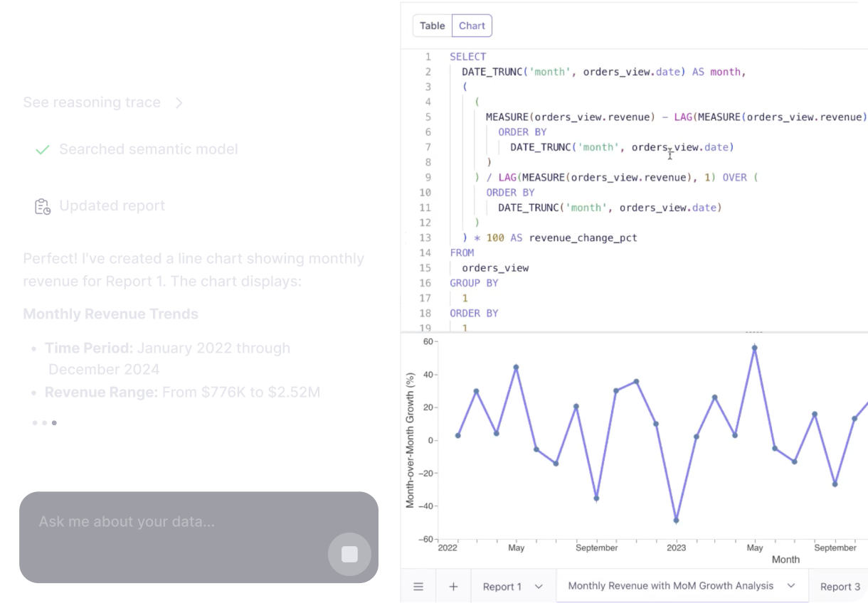Open the hamburger menu of report tabs
The height and width of the screenshot is (603, 868).
click(418, 587)
